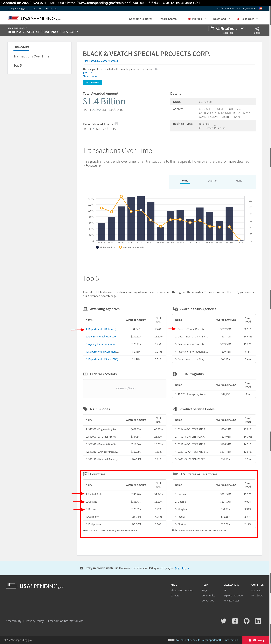This screenshot has width=271, height=644.
Task: Open the BVH, INC. parent link
Action: 88,73
